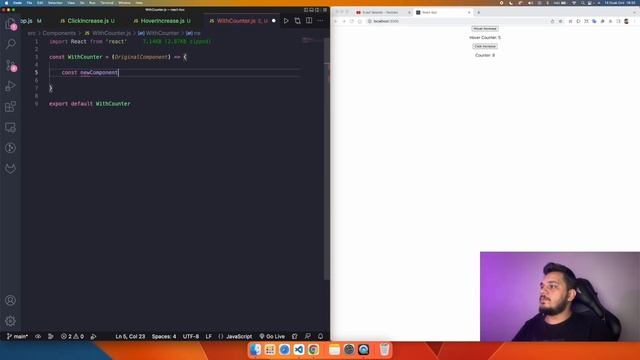The height and width of the screenshot is (360, 640).
Task: Open the Terminal menu in menu bar
Action: 107,2
